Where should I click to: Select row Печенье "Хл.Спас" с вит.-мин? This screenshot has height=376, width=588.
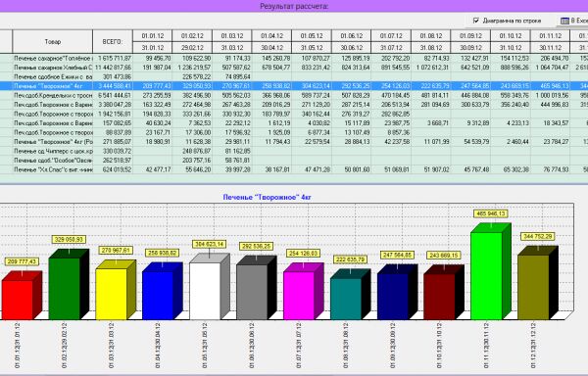(294, 169)
